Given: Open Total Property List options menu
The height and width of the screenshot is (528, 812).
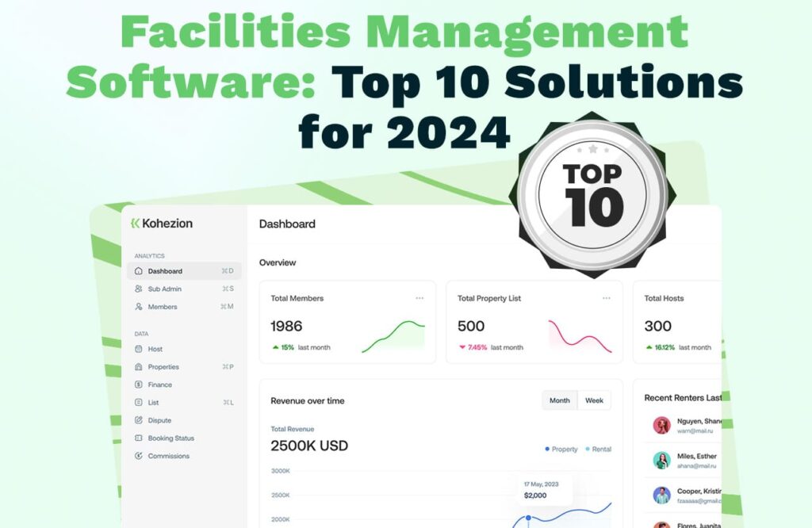Looking at the screenshot, I should point(607,298).
